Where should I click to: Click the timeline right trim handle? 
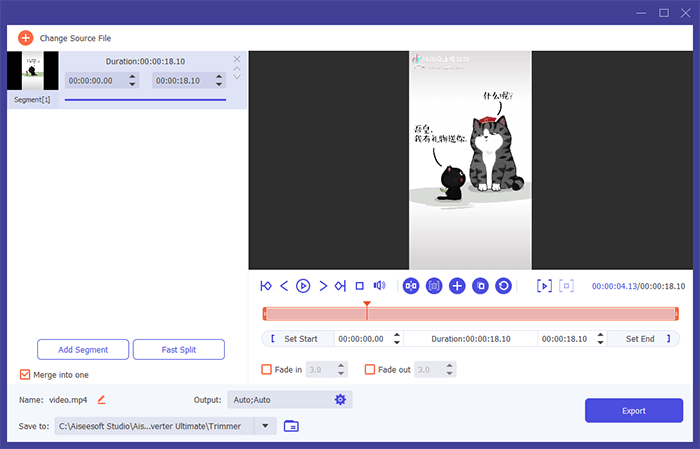[677, 314]
